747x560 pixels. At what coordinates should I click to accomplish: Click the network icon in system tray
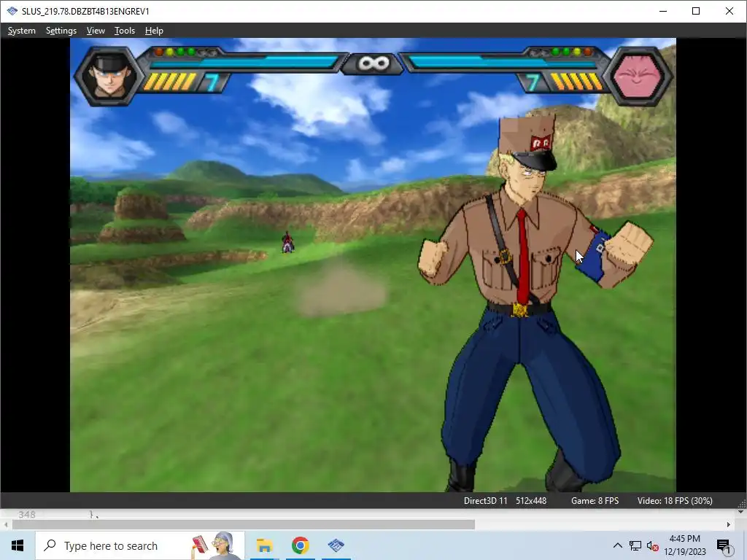635,545
